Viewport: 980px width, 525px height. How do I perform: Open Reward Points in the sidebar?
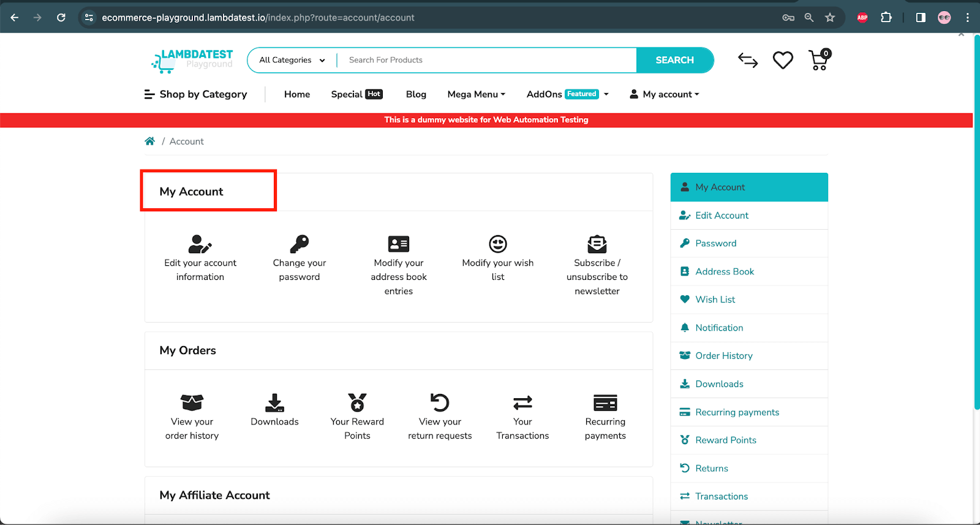click(749, 440)
